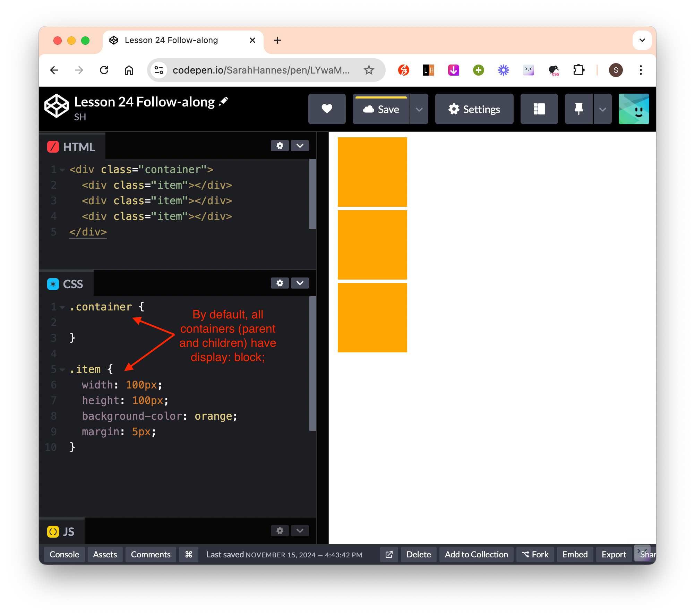Pin this pen
Viewport: 695px width, 616px height.
click(x=579, y=109)
